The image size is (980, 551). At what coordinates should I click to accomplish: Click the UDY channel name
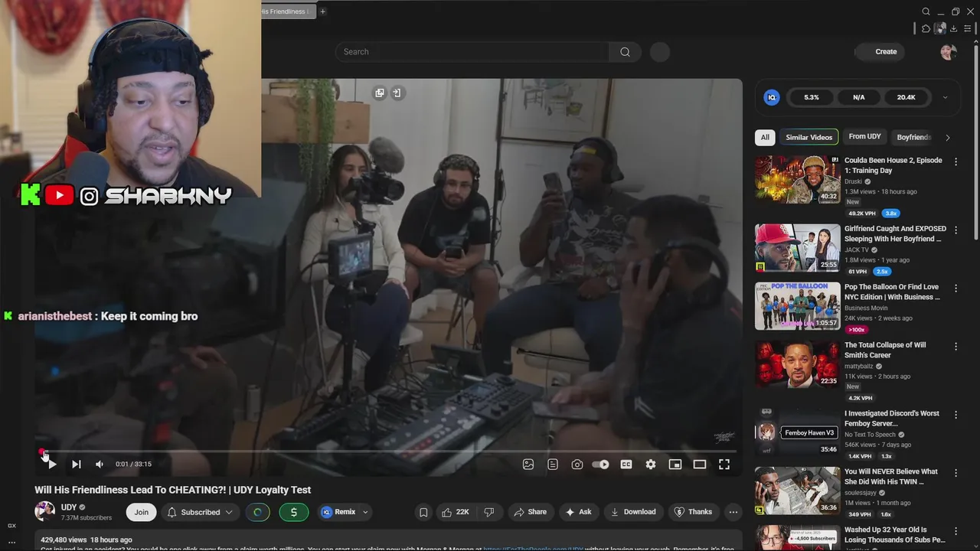point(69,507)
